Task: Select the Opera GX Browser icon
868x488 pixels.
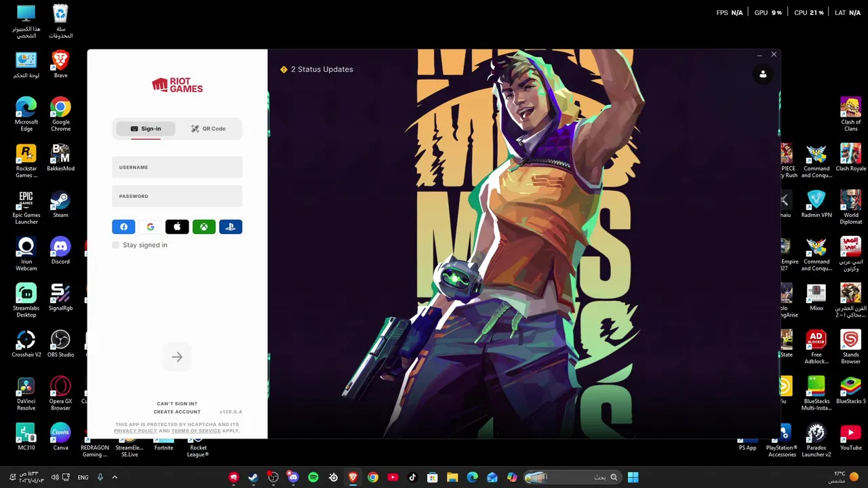Action: tap(60, 394)
